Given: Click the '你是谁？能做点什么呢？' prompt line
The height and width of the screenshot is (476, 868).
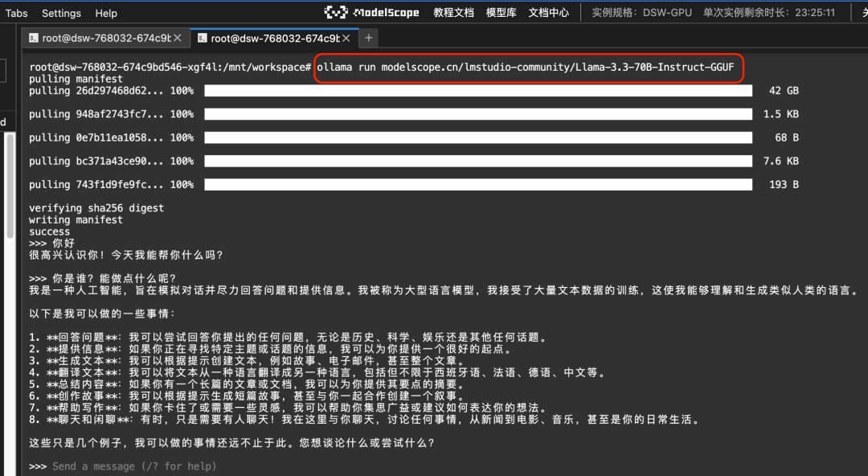Looking at the screenshot, I should pyautogui.click(x=102, y=279).
